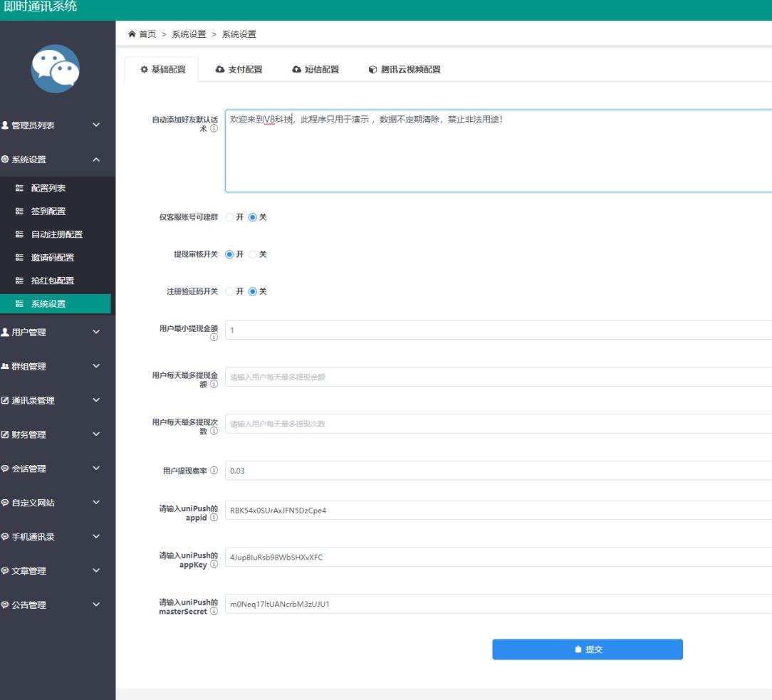Switch to the 支付配置 tab
This screenshot has width=772, height=700.
point(239,70)
